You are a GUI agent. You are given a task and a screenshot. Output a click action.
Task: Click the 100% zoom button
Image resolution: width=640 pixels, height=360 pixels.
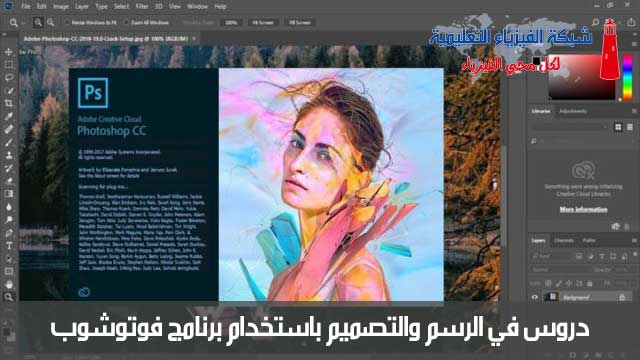click(x=231, y=22)
